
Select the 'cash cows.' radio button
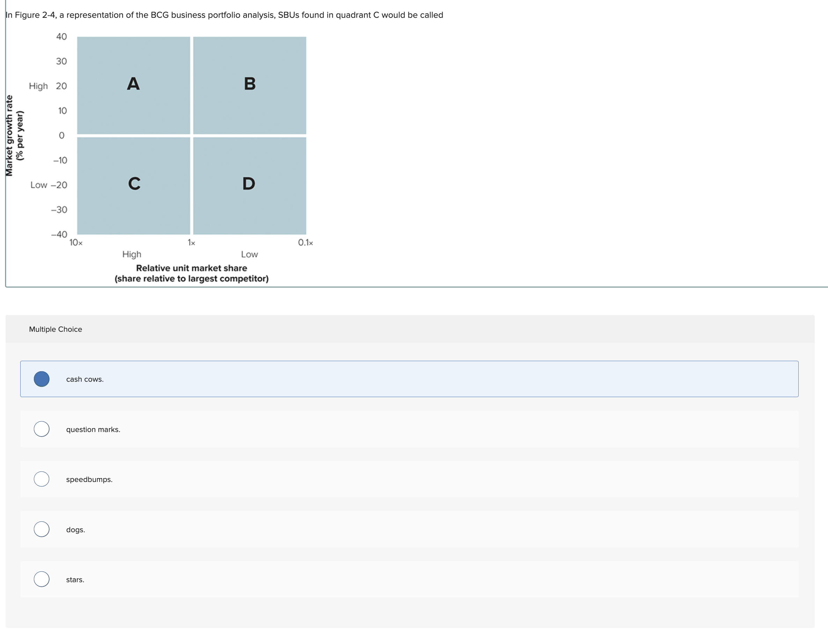tap(42, 379)
